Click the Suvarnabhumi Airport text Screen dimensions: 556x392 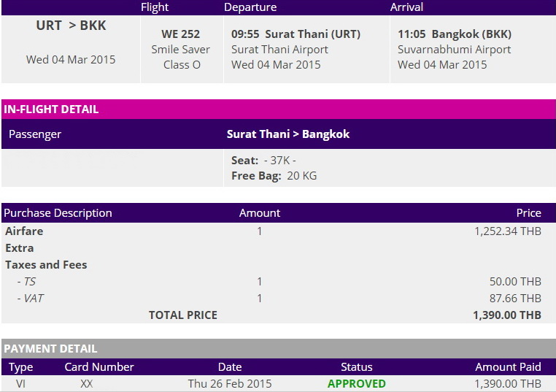click(x=454, y=50)
